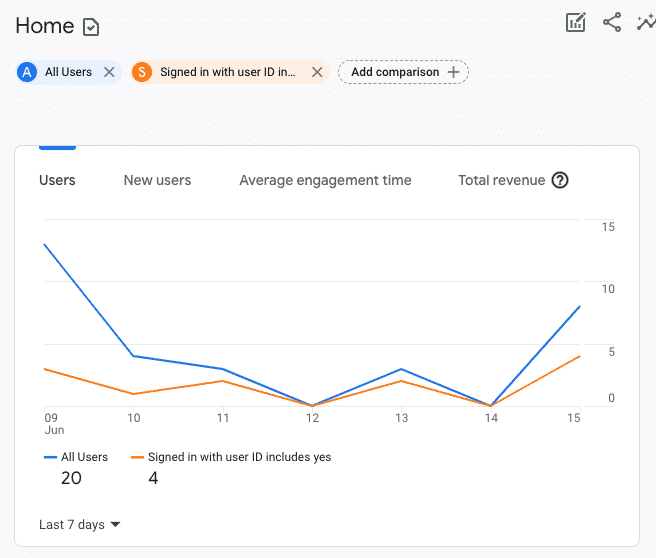This screenshot has width=656, height=558.
Task: Click Add comparison button
Action: (403, 72)
